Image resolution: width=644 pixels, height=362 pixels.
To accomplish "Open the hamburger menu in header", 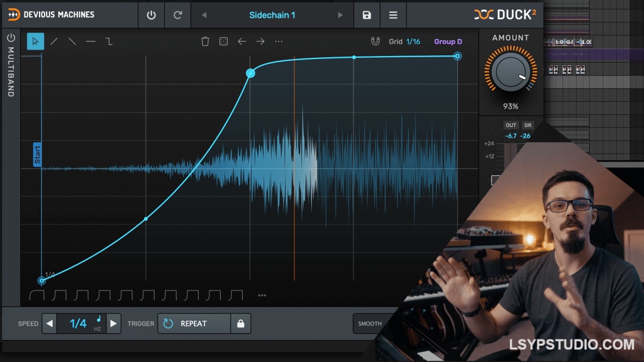I will click(393, 15).
